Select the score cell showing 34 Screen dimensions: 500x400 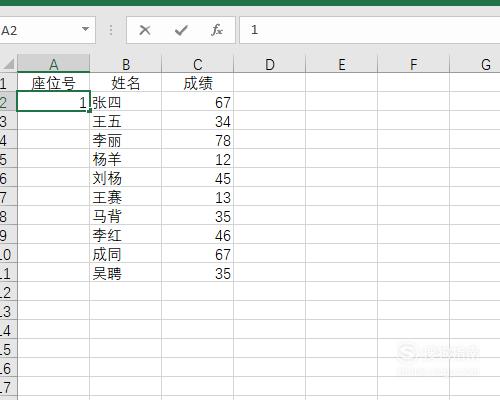[198, 120]
